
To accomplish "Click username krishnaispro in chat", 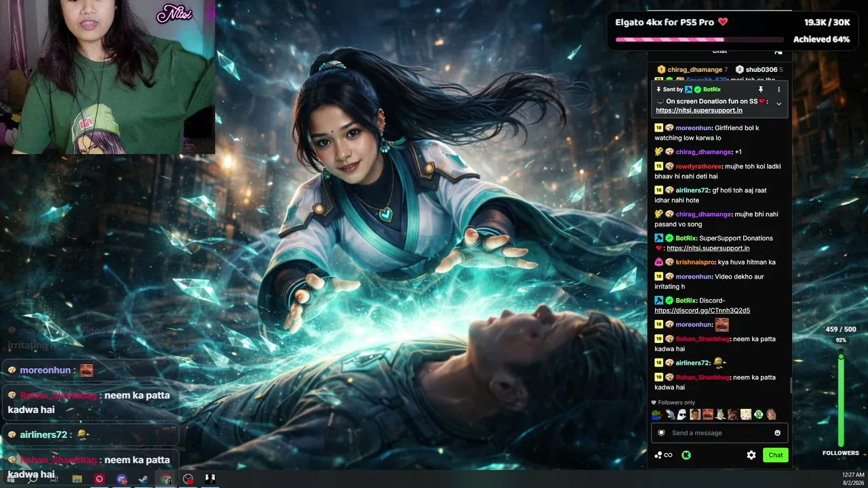I will pyautogui.click(x=696, y=262).
